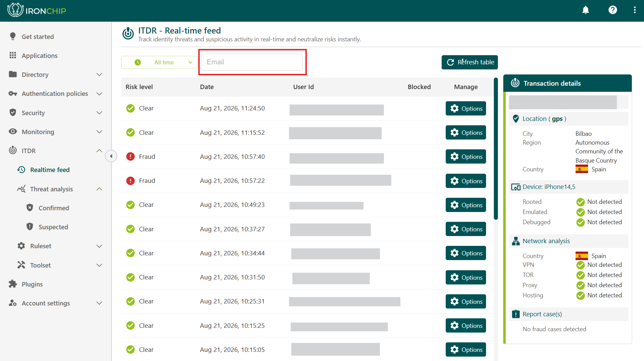Click the User Id column header
The image size is (644, 361).
pos(303,87)
